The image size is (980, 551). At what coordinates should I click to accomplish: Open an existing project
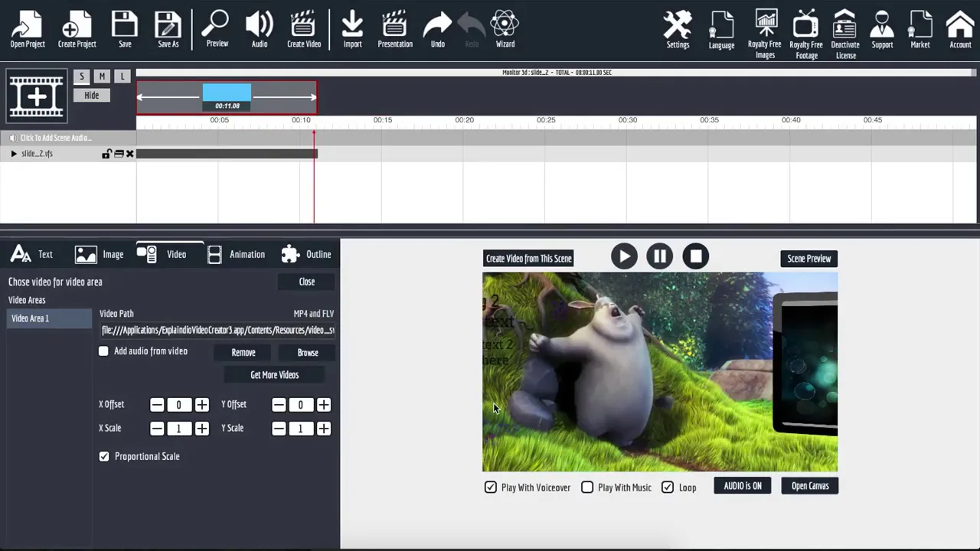pos(28,29)
